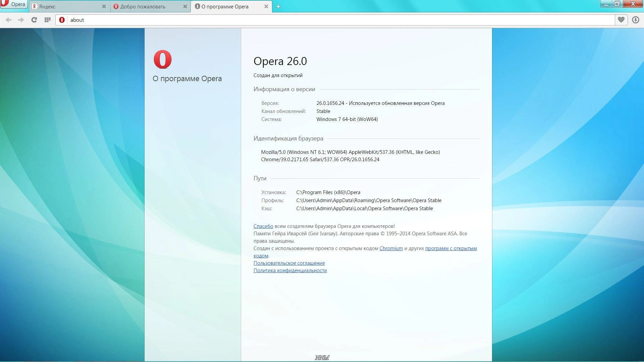
Task: Close the Яндекс tab
Action: (x=104, y=6)
